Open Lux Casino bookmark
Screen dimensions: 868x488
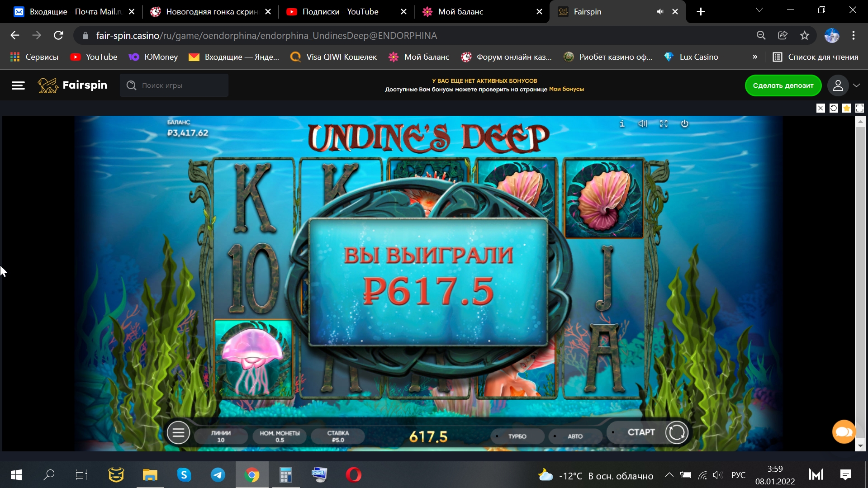click(x=691, y=57)
